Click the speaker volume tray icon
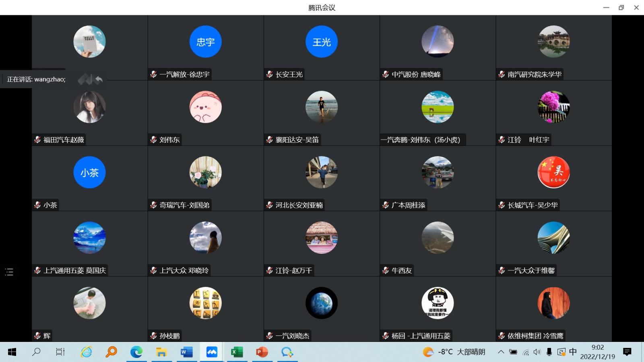Screen dimensions: 644x362 click(537, 352)
